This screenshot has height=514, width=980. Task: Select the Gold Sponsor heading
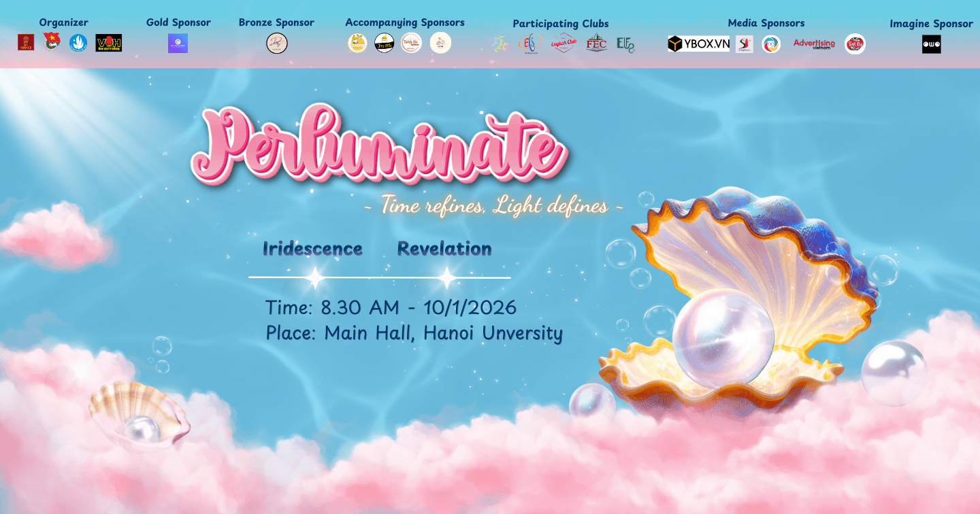178,22
